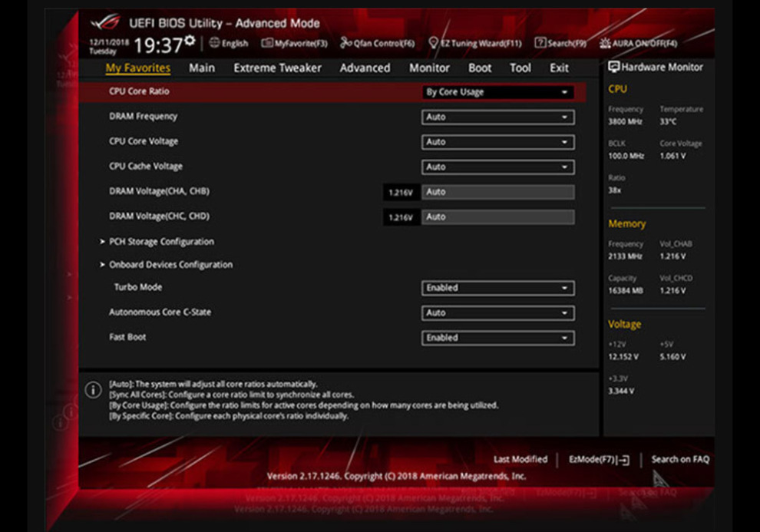Click the 1.061 V core voltage value
760x532 pixels.
coord(672,156)
